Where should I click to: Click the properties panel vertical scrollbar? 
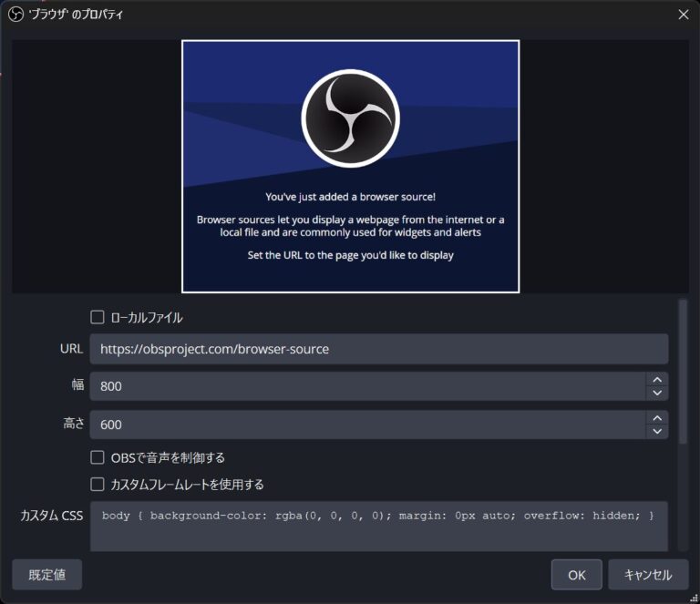pos(683,372)
